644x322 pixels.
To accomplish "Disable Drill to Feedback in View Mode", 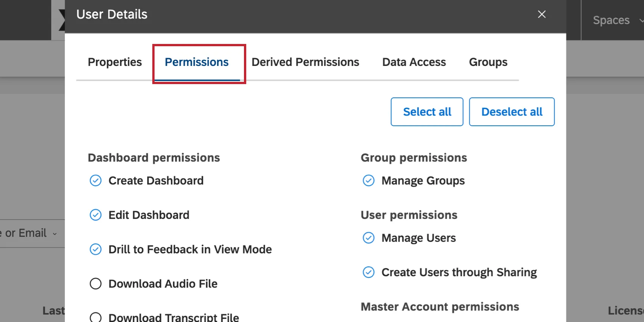I will point(95,249).
